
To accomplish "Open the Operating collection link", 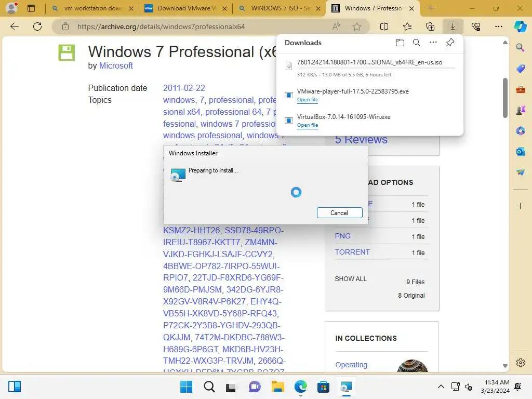I will (x=351, y=365).
